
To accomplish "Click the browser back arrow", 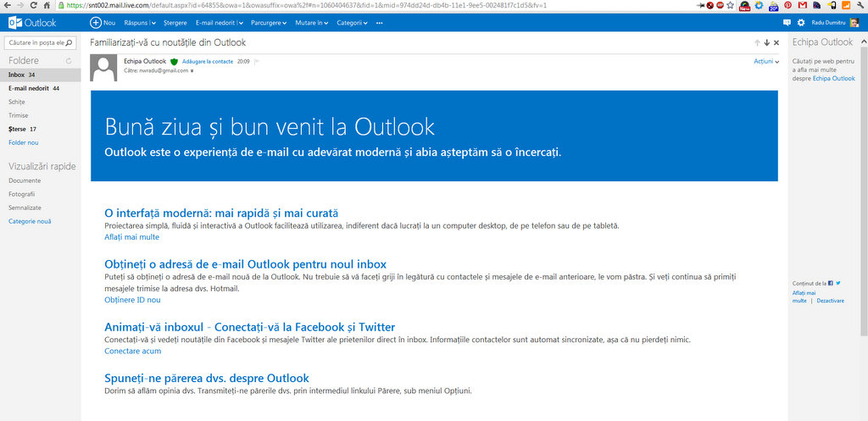I will pyautogui.click(x=7, y=5).
